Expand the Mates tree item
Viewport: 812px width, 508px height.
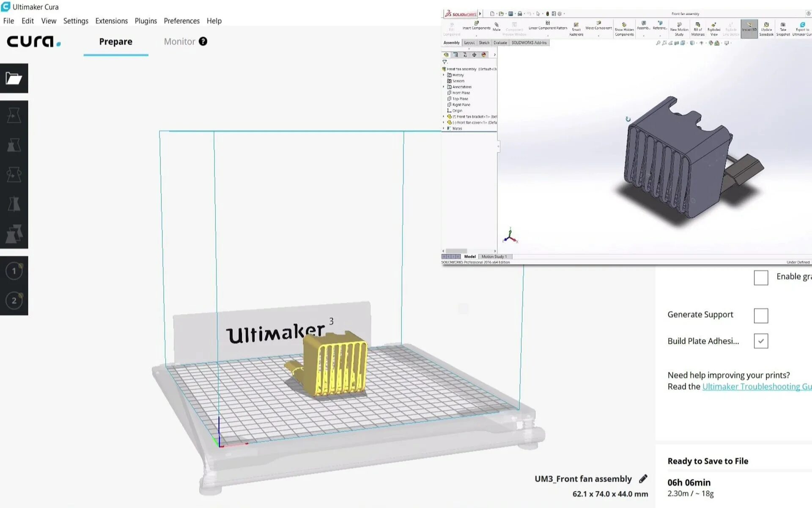[x=443, y=128]
